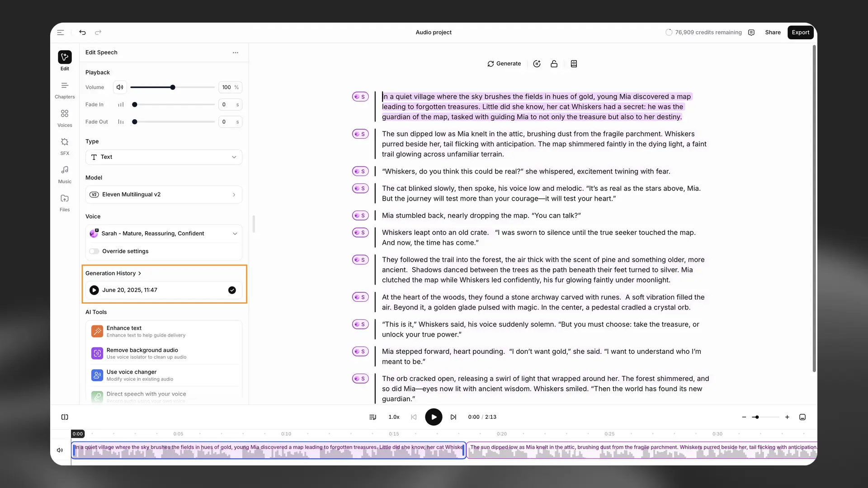Toggle the timeline split view icon
The width and height of the screenshot is (868, 488).
pyautogui.click(x=65, y=417)
